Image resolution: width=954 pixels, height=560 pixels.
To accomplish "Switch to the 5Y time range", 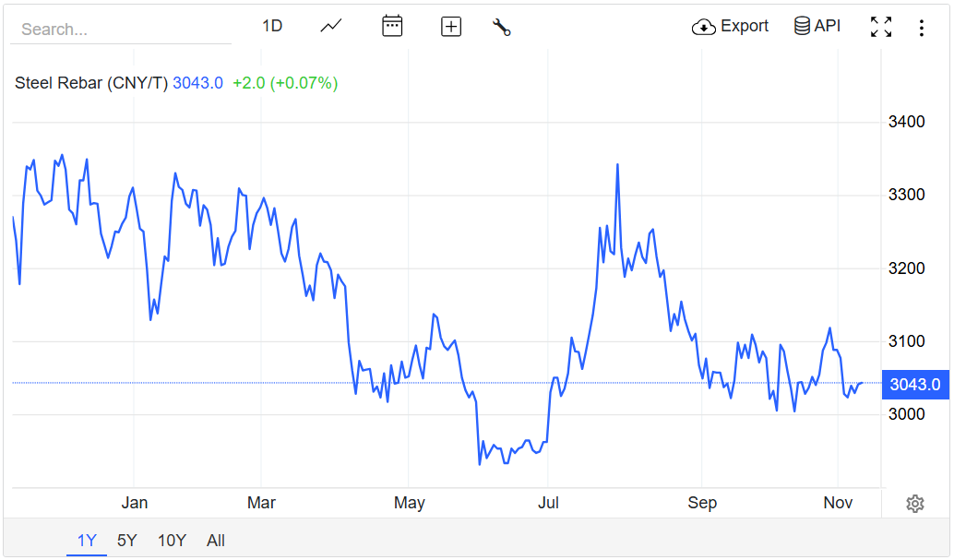I will (127, 541).
